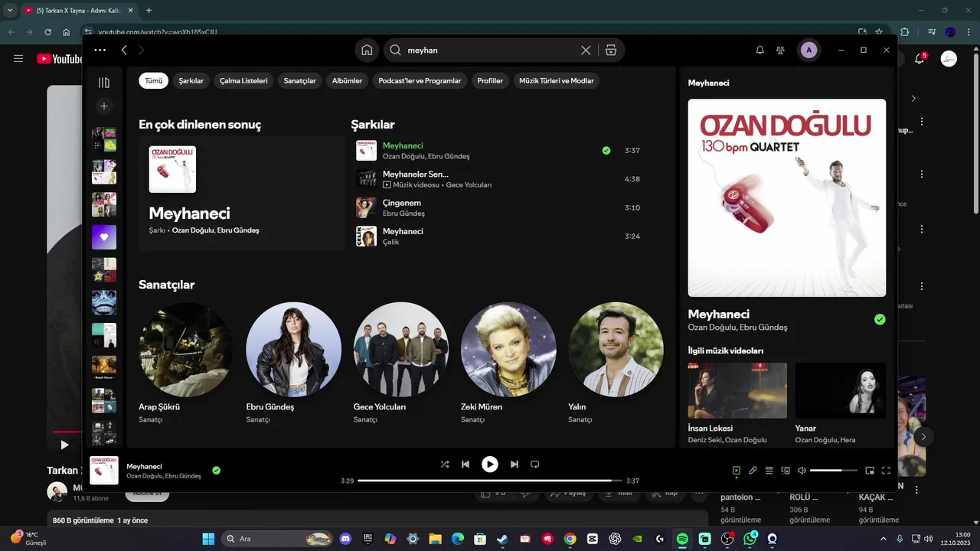The image size is (980, 551).
Task: Open Liked Songs heart playlist
Action: 104,237
